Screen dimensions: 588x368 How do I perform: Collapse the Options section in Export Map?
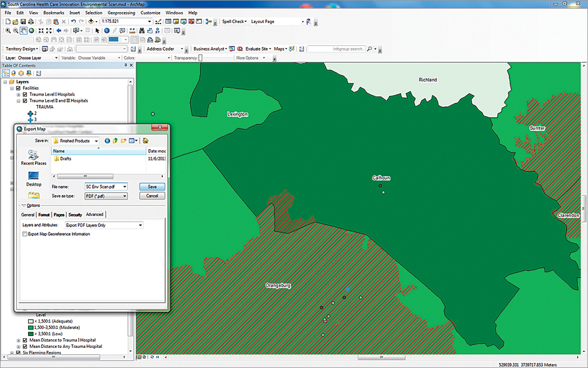tap(23, 205)
